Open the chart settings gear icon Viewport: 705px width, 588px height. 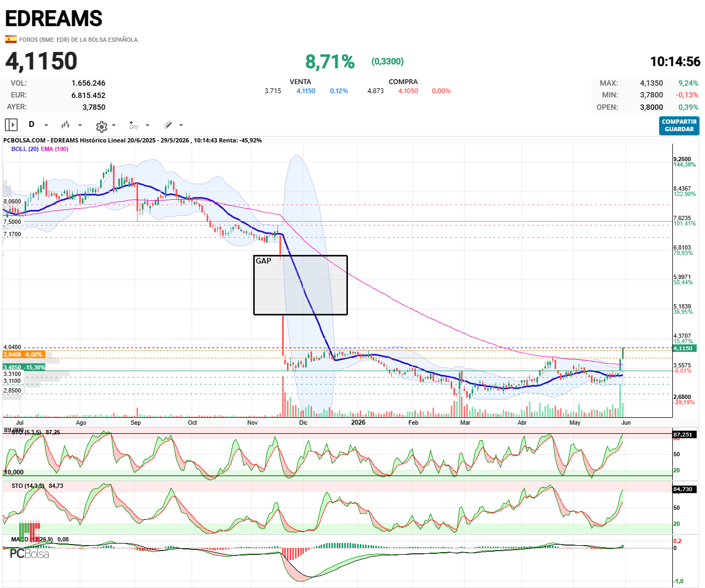click(102, 126)
